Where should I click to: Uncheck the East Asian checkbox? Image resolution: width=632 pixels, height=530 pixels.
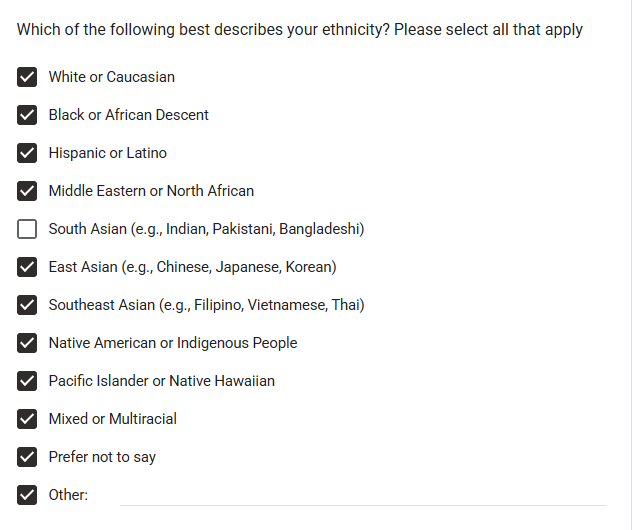[x=27, y=267]
